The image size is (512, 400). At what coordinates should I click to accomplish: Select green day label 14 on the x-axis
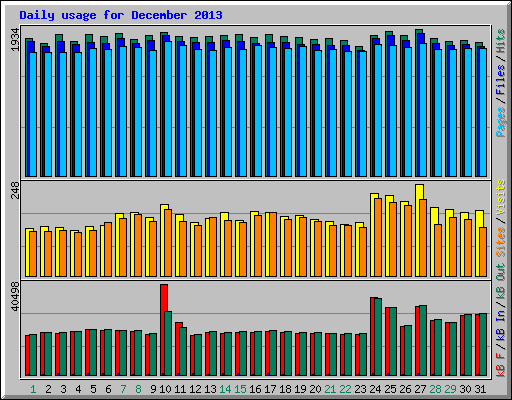click(x=225, y=389)
